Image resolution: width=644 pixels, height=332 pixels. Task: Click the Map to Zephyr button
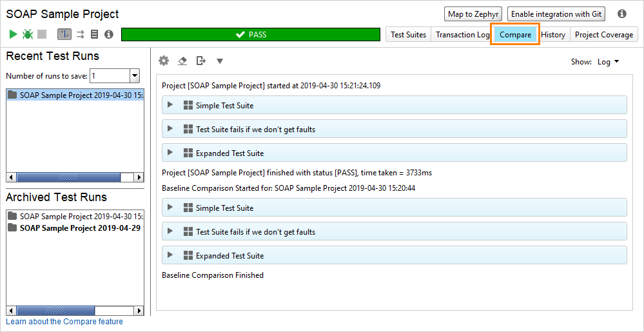point(473,14)
